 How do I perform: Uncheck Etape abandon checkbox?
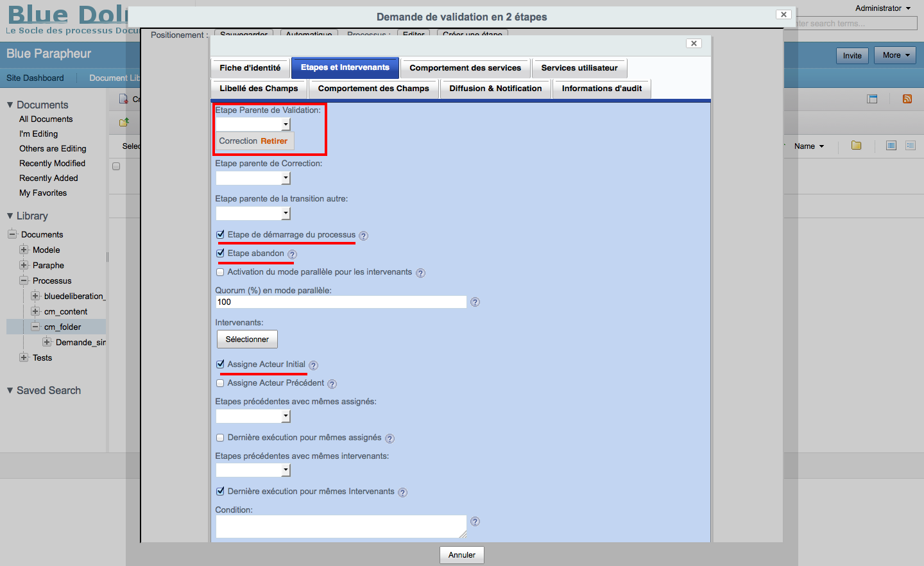tap(220, 253)
